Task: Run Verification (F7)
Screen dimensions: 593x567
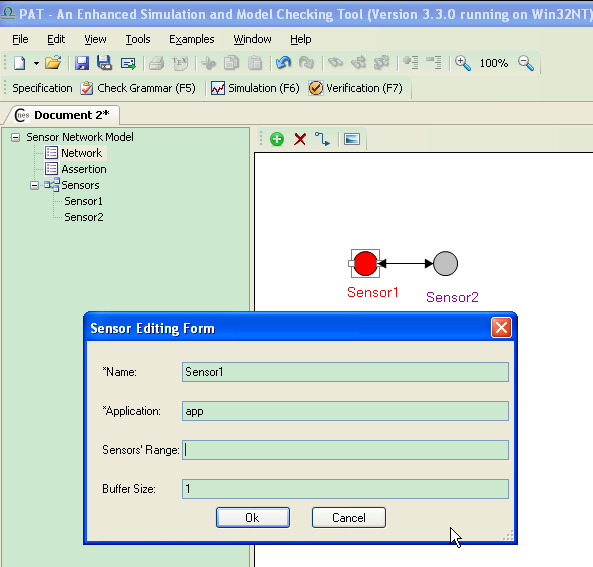Action: tap(355, 88)
